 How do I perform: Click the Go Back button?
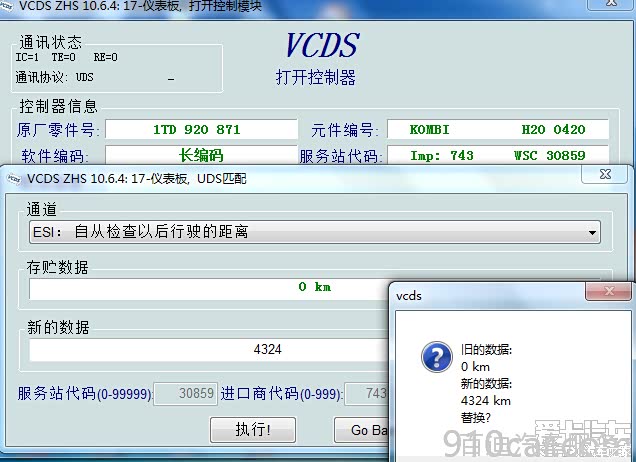click(x=361, y=430)
